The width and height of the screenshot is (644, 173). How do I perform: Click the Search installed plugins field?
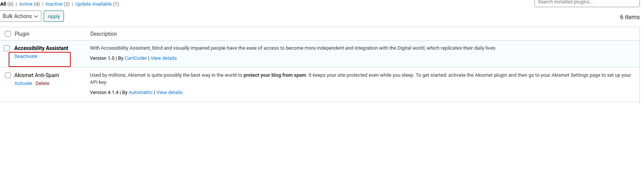[586, 3]
